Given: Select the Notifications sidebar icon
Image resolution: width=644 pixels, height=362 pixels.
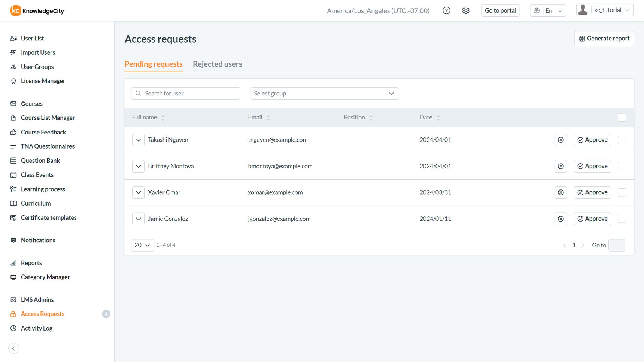Looking at the screenshot, I should (13, 240).
